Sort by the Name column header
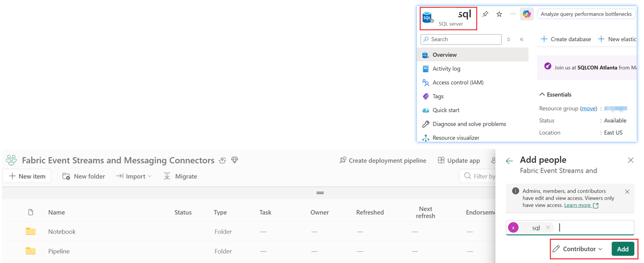This screenshot has height=263, width=644. click(x=56, y=212)
